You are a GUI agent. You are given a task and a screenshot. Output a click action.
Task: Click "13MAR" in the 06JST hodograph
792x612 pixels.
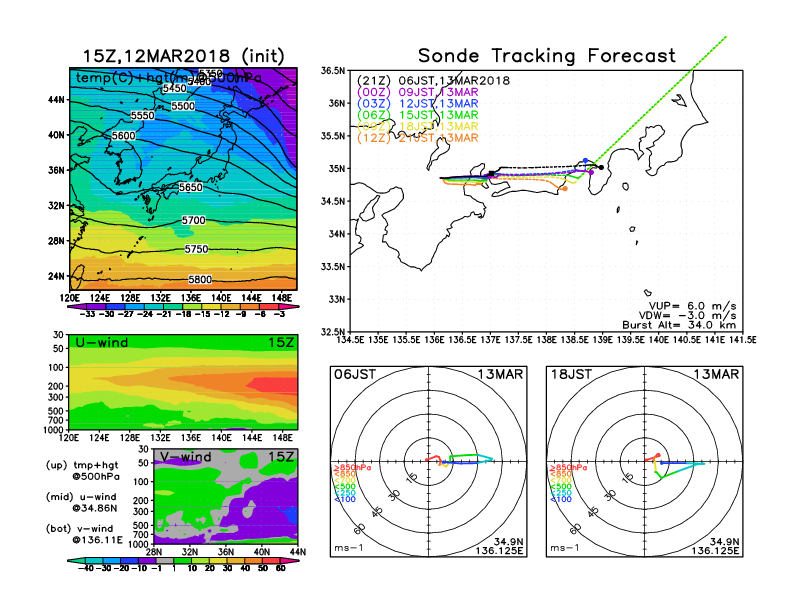[501, 375]
